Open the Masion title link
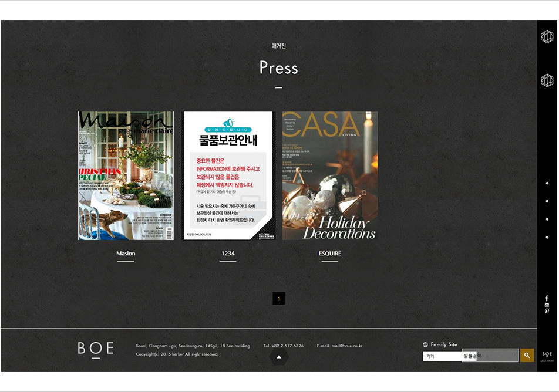The image size is (559, 392). pos(126,254)
